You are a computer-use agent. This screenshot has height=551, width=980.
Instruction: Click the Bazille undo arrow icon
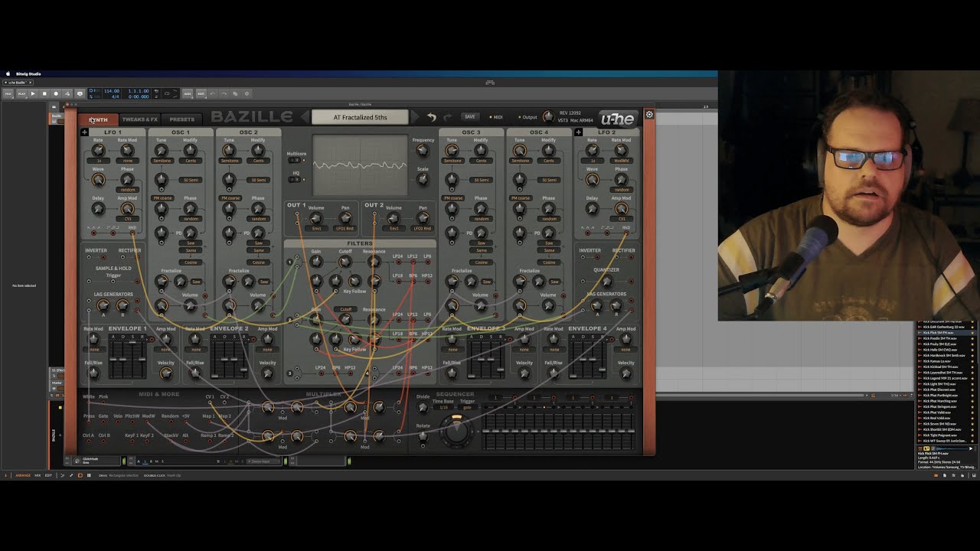[x=432, y=117]
